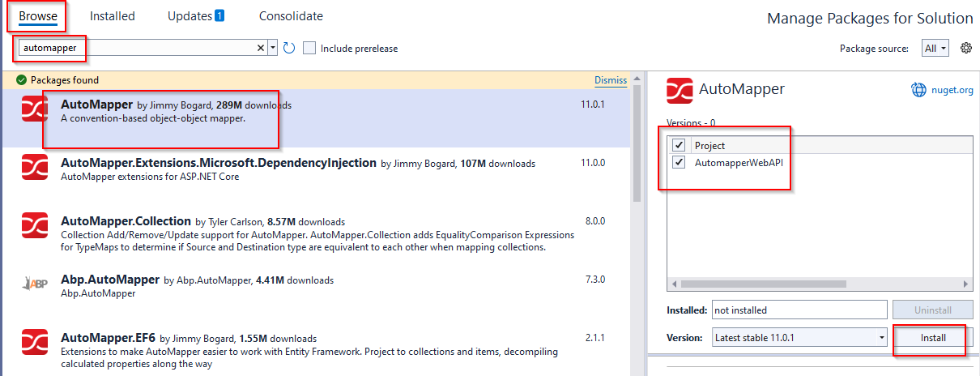Open the Updates tab
The height and width of the screenshot is (376, 980).
click(195, 16)
